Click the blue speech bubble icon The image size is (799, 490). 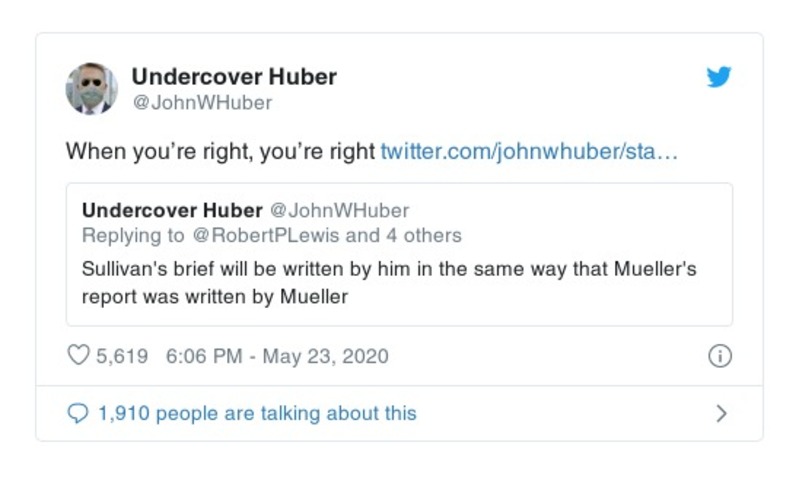point(77,413)
